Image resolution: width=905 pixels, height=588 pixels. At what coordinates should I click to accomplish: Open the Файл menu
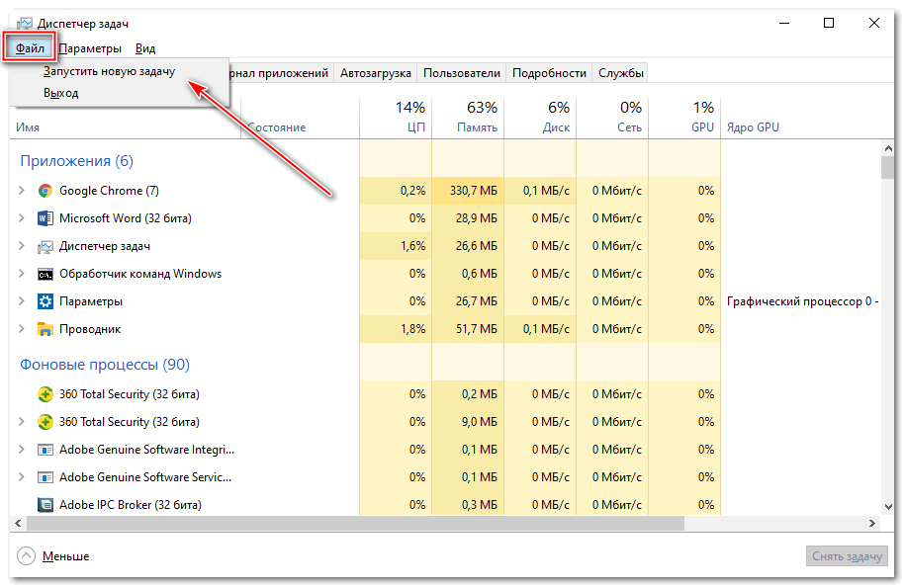[30, 47]
